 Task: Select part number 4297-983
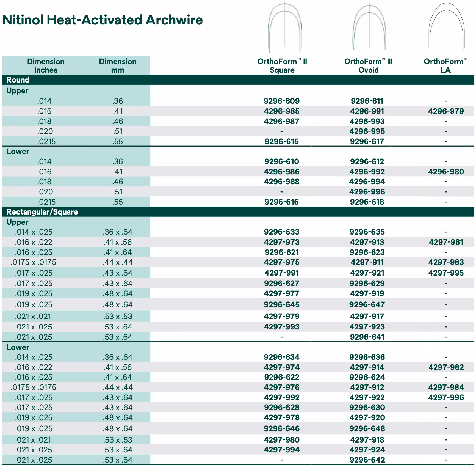click(x=446, y=262)
